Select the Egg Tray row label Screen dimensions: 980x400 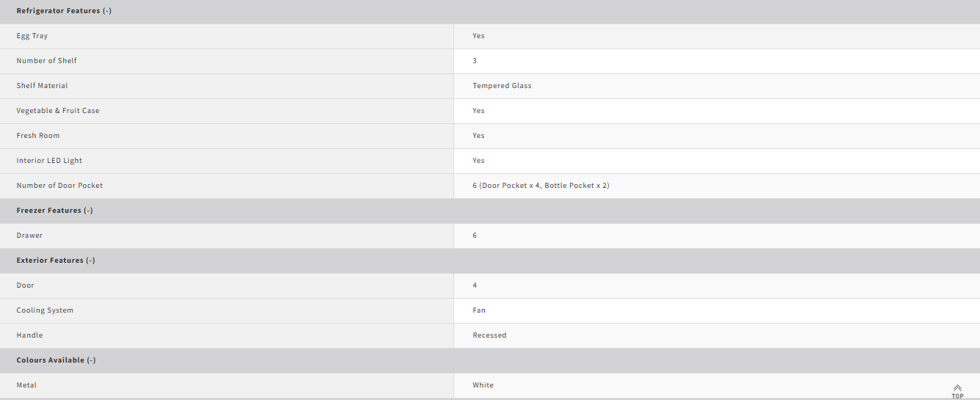click(x=32, y=36)
